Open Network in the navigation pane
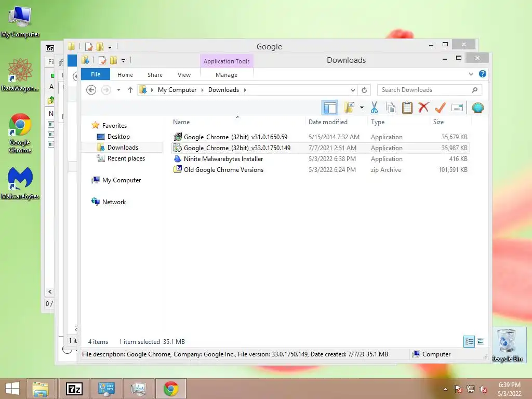 [114, 202]
